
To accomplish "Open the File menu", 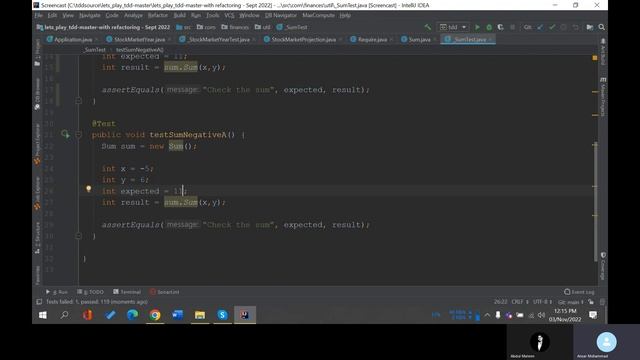I will click(38, 15).
